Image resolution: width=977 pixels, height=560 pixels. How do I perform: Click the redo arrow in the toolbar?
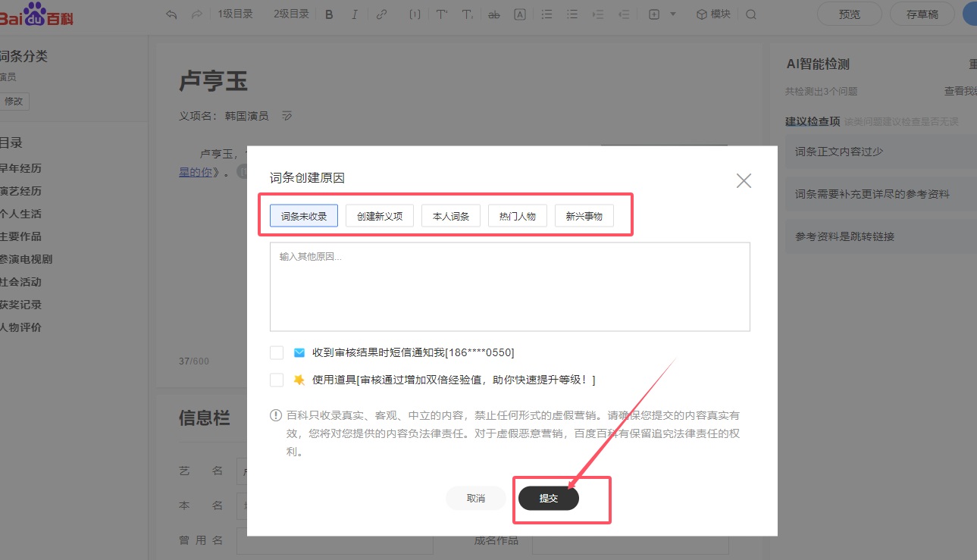(x=197, y=14)
